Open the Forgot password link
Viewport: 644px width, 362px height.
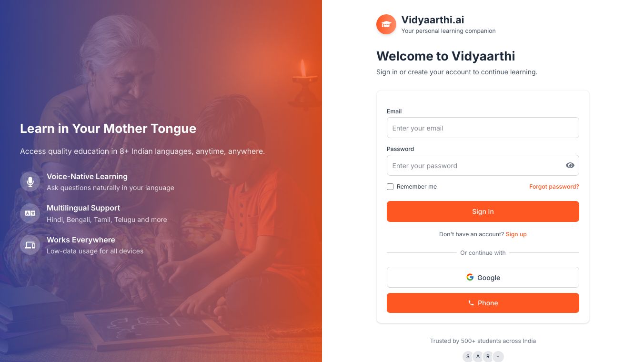click(554, 187)
